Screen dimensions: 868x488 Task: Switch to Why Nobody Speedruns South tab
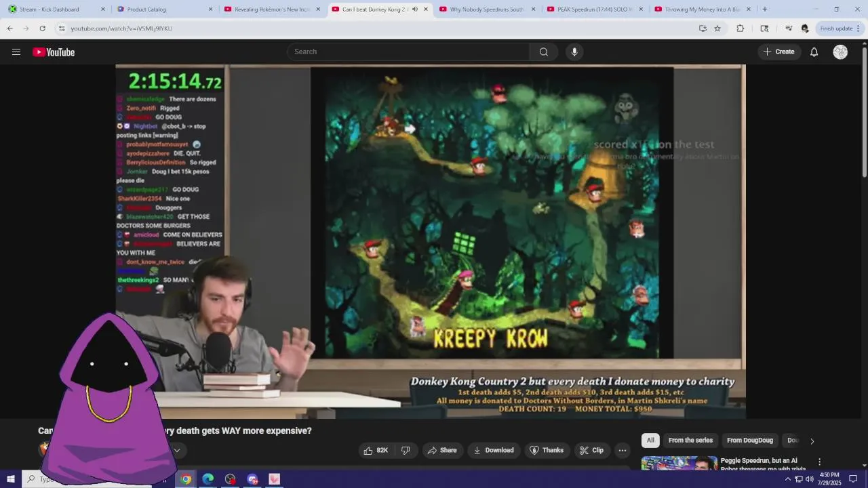pos(487,9)
